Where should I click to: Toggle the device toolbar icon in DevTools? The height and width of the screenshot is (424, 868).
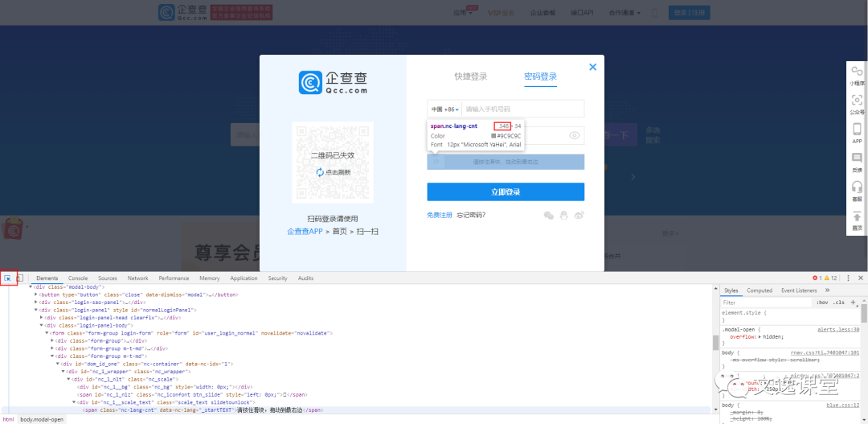click(19, 278)
